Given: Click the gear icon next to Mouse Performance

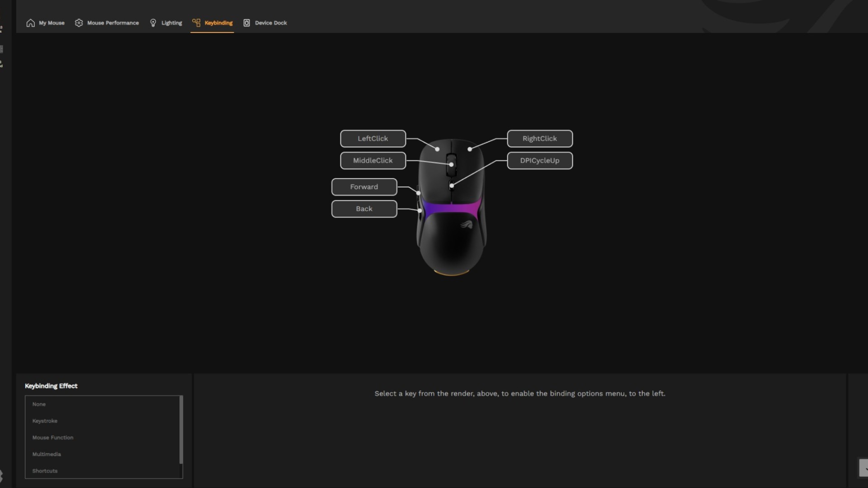Looking at the screenshot, I should [79, 23].
